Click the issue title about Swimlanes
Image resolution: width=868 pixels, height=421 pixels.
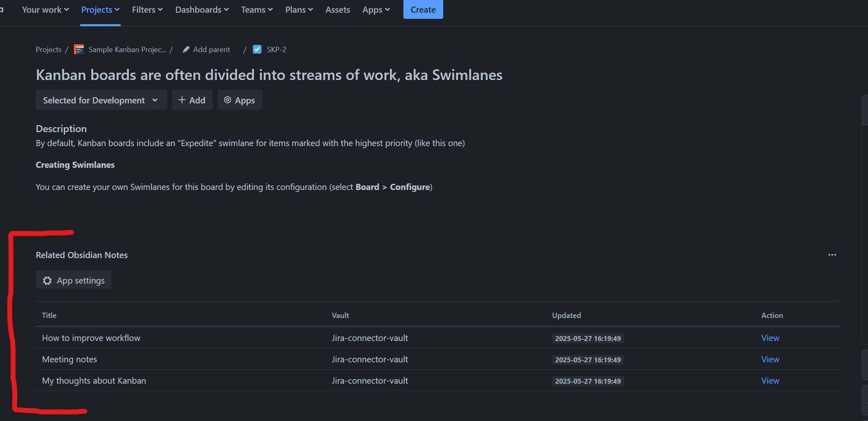click(x=269, y=75)
